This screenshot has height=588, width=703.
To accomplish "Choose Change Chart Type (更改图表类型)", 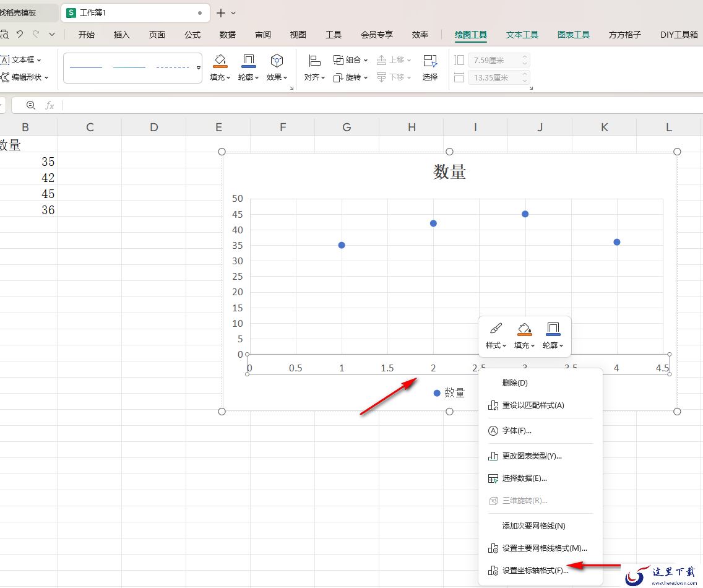I will (540, 456).
